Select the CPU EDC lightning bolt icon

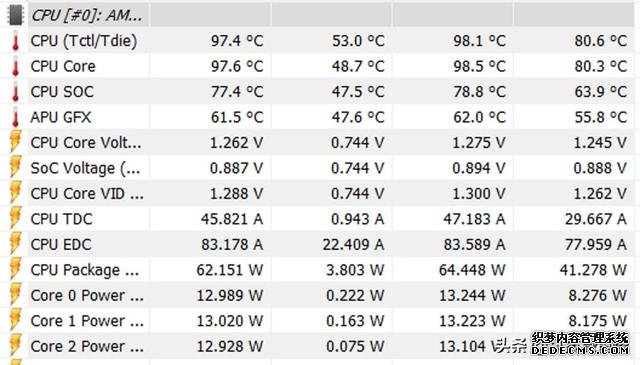(16, 245)
